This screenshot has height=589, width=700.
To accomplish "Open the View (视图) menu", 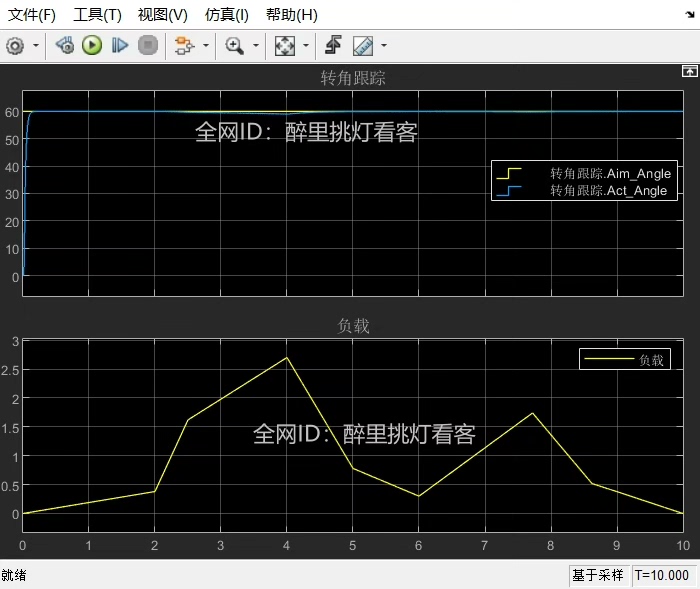I will (x=162, y=15).
